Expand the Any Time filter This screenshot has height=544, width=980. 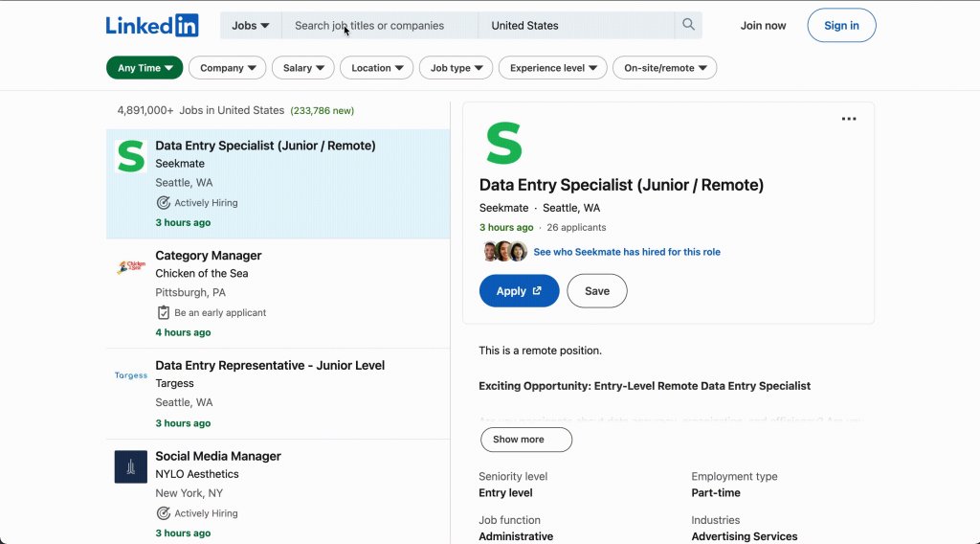(145, 68)
